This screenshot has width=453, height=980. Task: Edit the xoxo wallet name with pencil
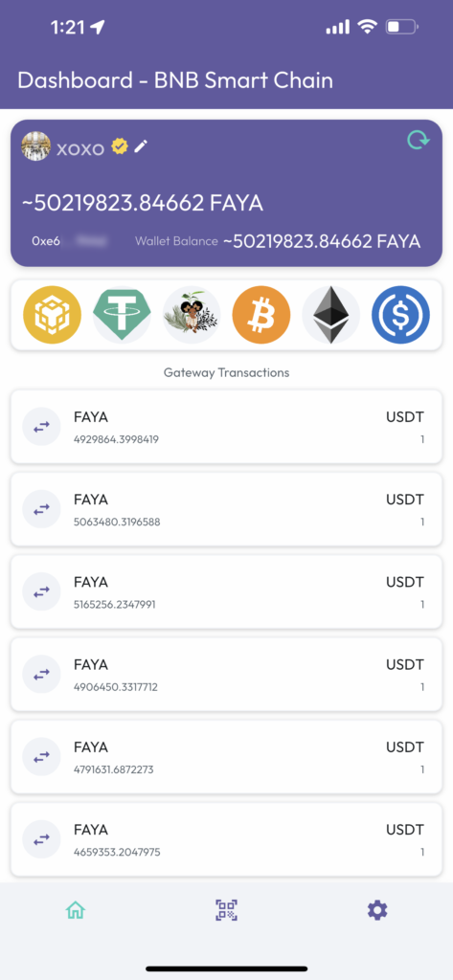pos(142,146)
